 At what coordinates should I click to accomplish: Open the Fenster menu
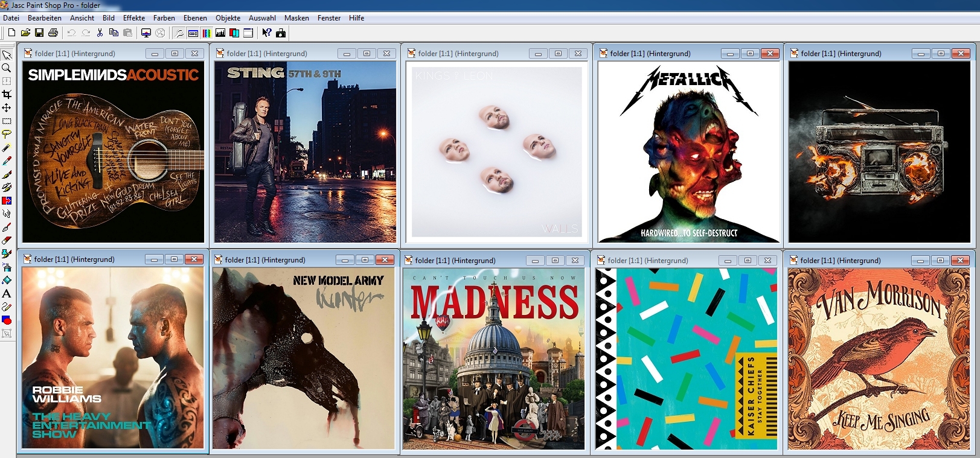(329, 18)
